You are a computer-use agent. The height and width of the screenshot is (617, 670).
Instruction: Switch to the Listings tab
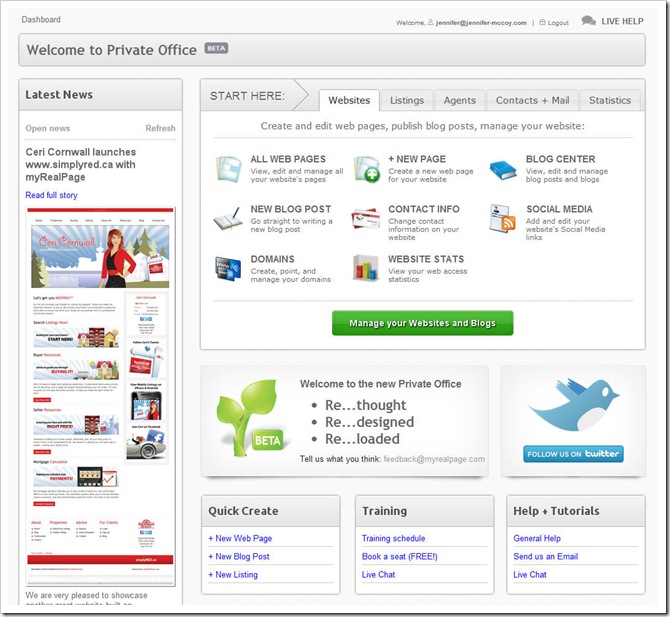point(407,100)
